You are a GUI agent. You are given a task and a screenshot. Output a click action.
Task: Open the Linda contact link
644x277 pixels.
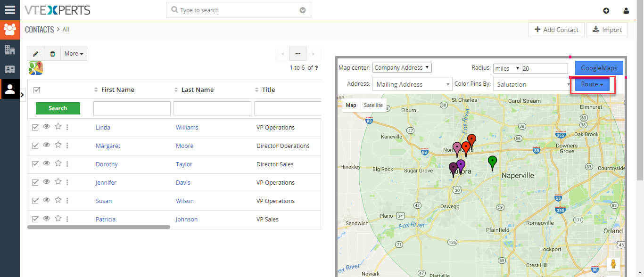pos(103,128)
